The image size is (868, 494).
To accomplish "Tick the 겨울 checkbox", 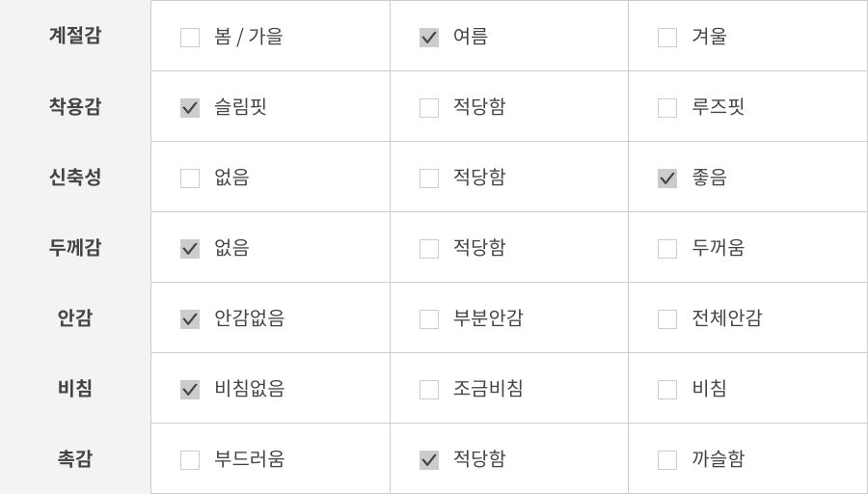I will 667,38.
